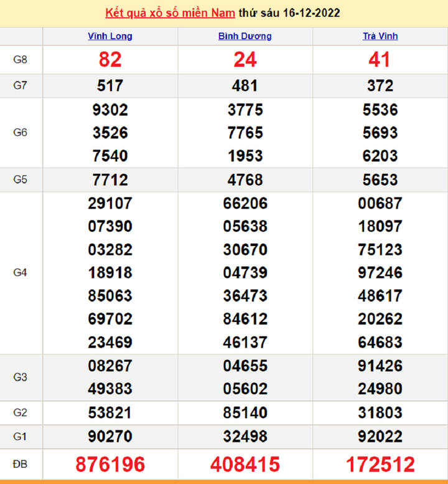Screen dimensions: 448x484
Task: Open the Vĩnh Long province link
Action: point(110,36)
